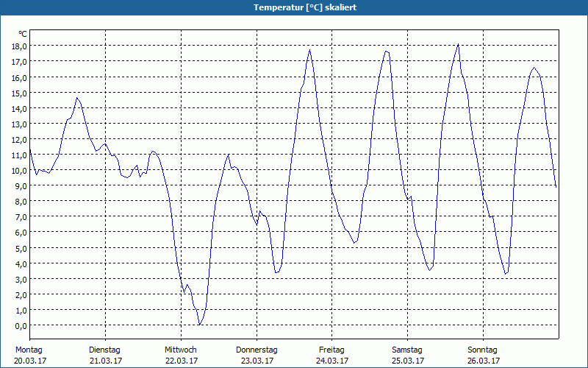Select the 17,0 axis value

tap(21, 62)
